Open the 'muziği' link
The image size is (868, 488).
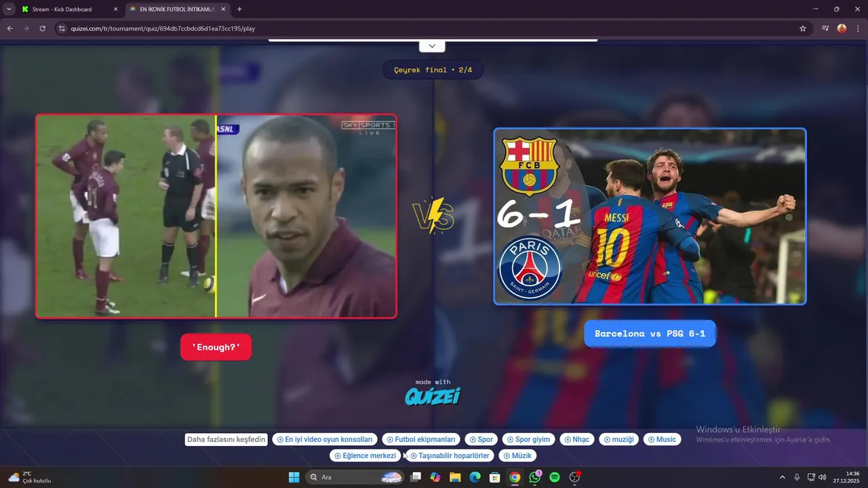(619, 439)
